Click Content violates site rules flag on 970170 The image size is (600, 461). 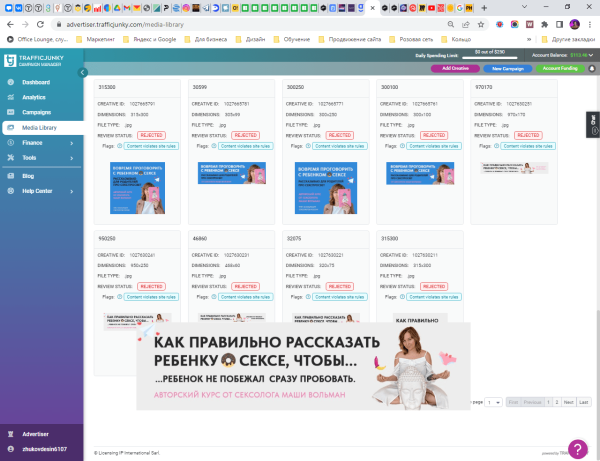(x=528, y=146)
